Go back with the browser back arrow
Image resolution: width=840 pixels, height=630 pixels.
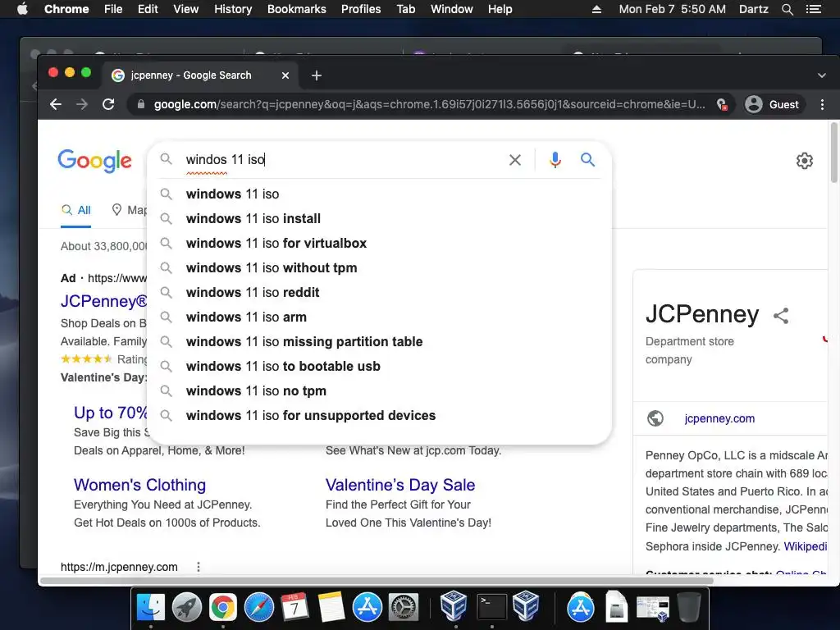[56, 104]
